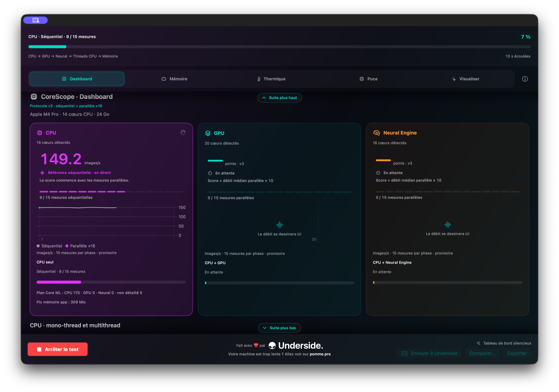Switch to the Dashboard tab
The image size is (559, 392).
click(x=77, y=79)
